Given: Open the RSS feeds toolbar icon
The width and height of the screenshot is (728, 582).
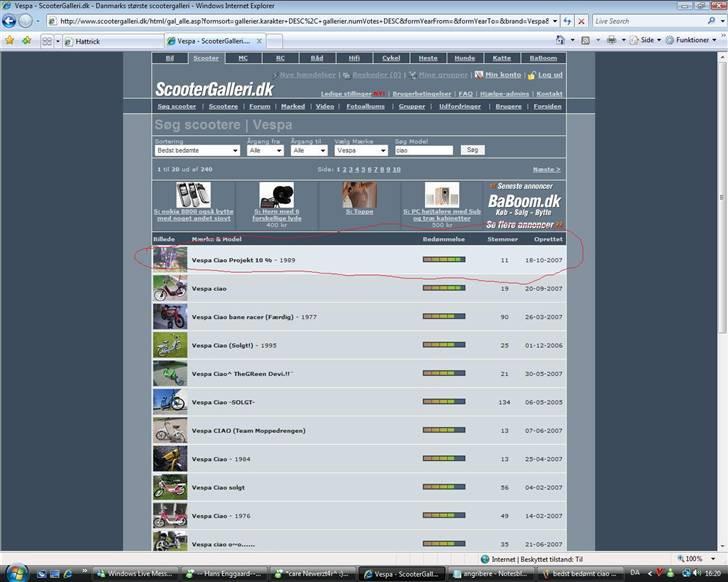Looking at the screenshot, I should [x=585, y=40].
